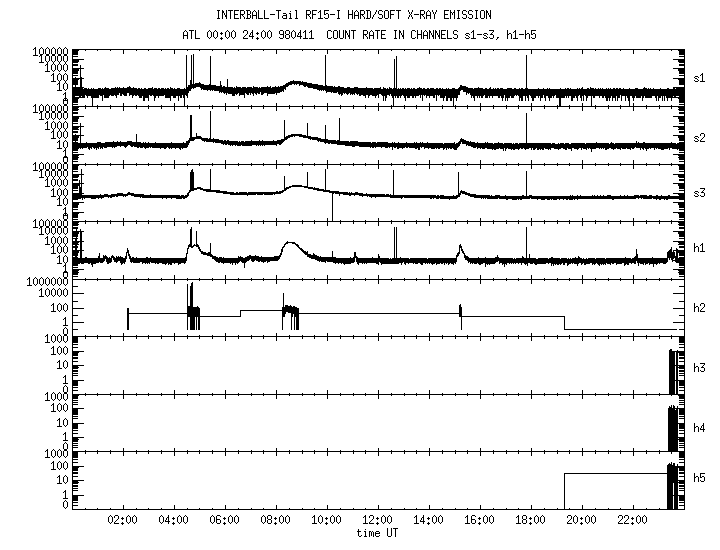Click the 04:00 time axis label

174,520
